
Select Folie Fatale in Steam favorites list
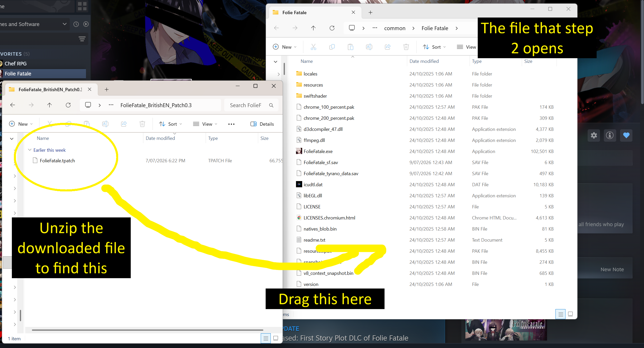(43, 74)
